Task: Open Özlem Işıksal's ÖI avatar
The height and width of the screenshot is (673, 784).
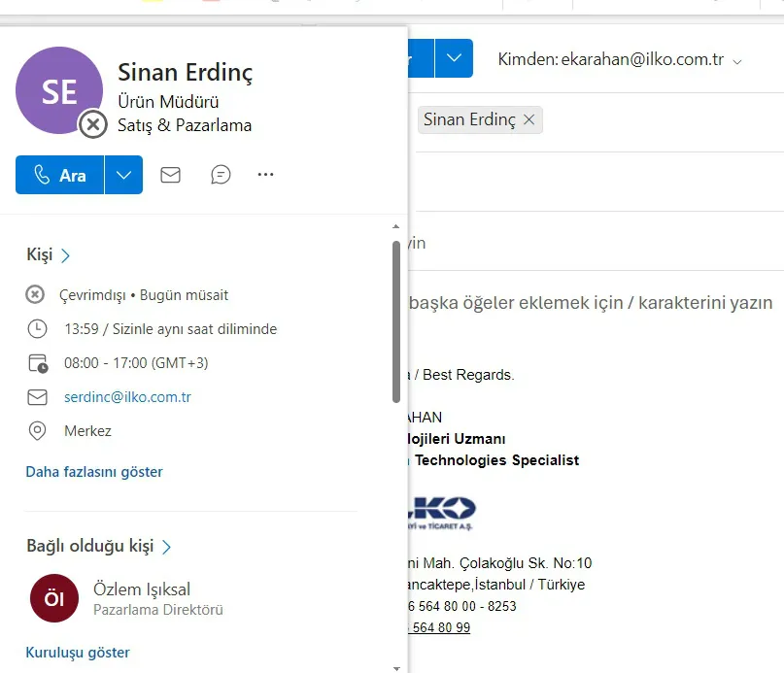Action: (54, 598)
